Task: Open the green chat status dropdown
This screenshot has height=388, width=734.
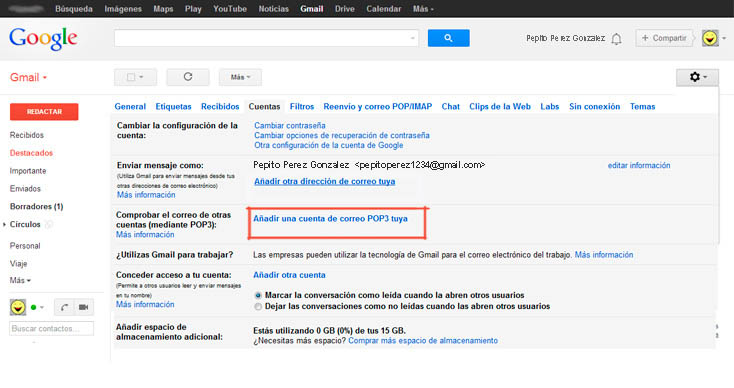Action: 37,307
